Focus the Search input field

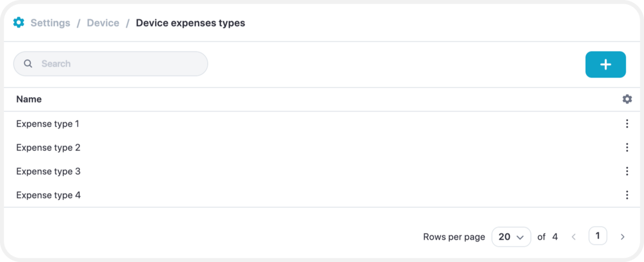110,63
